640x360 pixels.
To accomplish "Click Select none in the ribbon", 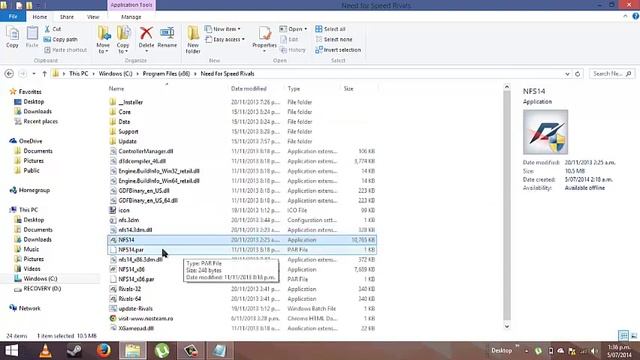I will pyautogui.click(x=334, y=40).
